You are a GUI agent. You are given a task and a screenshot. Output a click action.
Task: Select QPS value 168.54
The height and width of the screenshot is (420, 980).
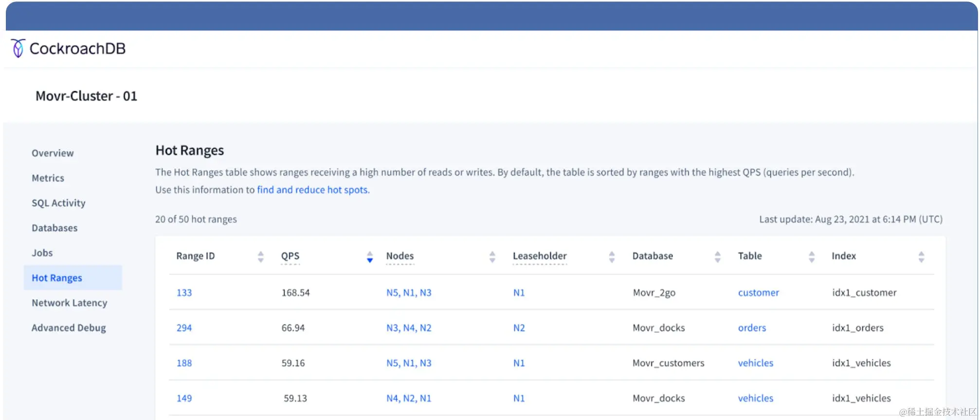tap(295, 293)
